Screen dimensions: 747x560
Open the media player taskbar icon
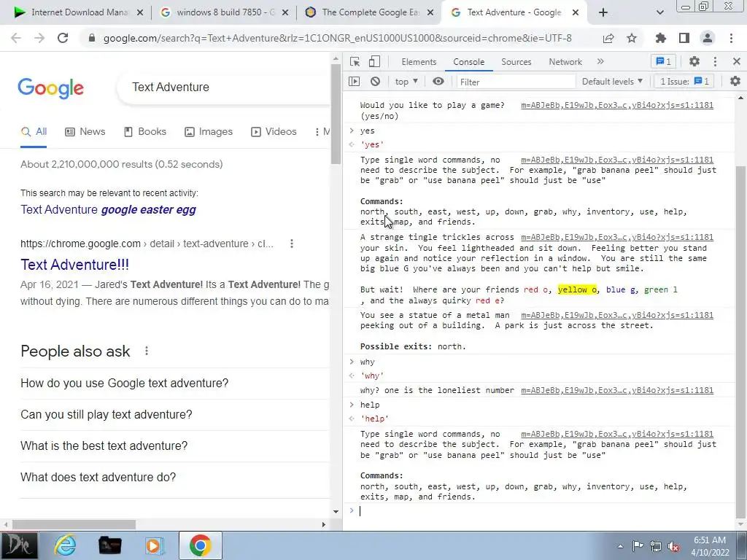click(155, 545)
